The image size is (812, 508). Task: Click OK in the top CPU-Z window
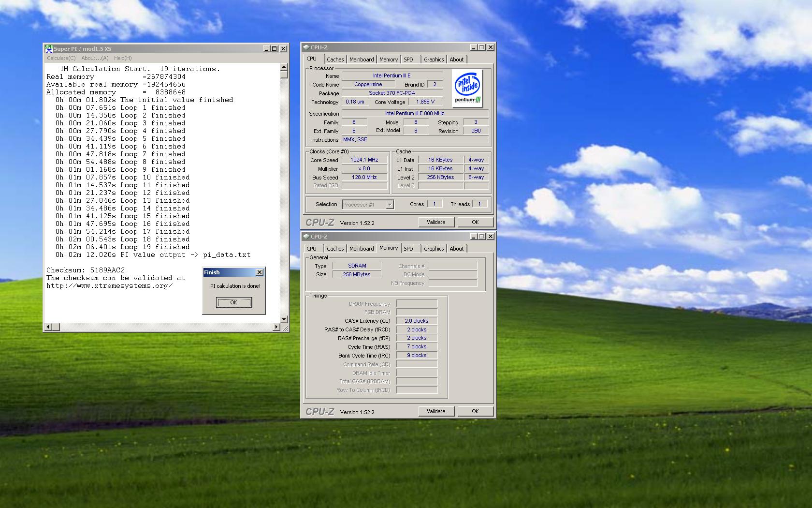pos(475,222)
